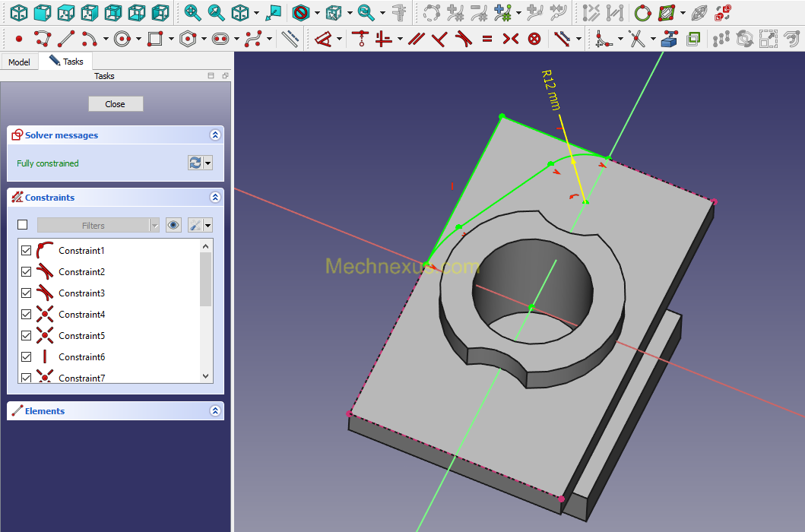Click the constraints list scrollbar down arrow
Image resolution: width=805 pixels, height=532 pixels.
coord(205,376)
